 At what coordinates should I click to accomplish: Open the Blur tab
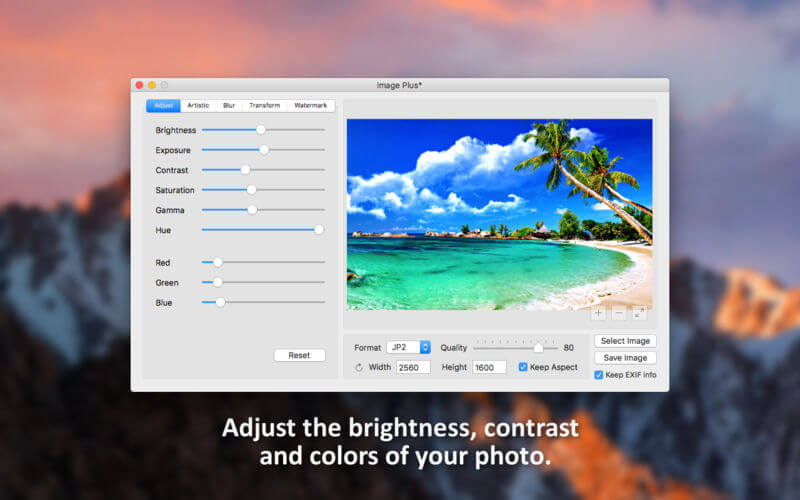(229, 106)
